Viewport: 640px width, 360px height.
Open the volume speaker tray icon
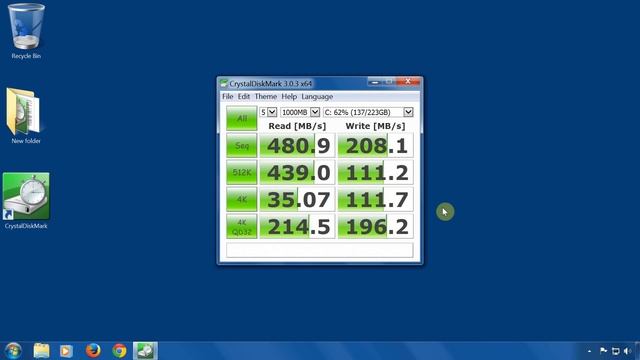point(628,351)
